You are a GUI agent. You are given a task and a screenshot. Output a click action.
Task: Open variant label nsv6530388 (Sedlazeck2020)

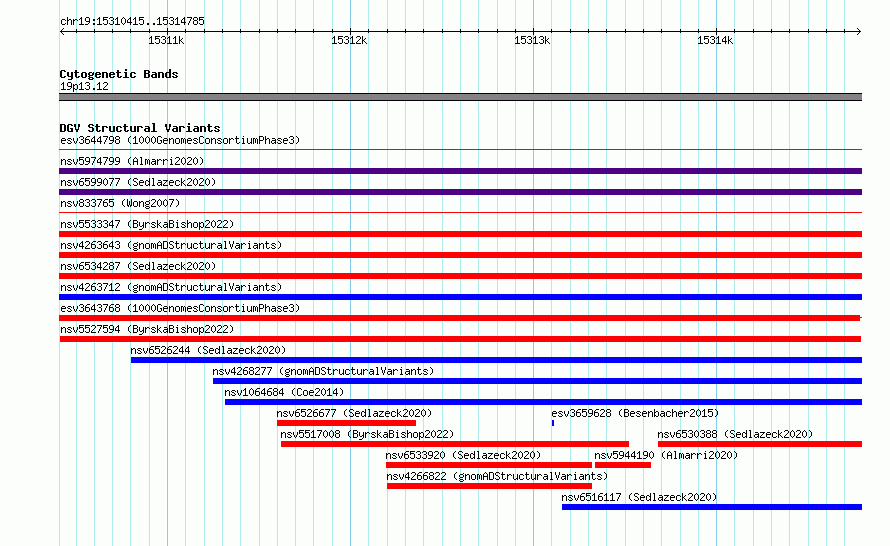[735, 434]
